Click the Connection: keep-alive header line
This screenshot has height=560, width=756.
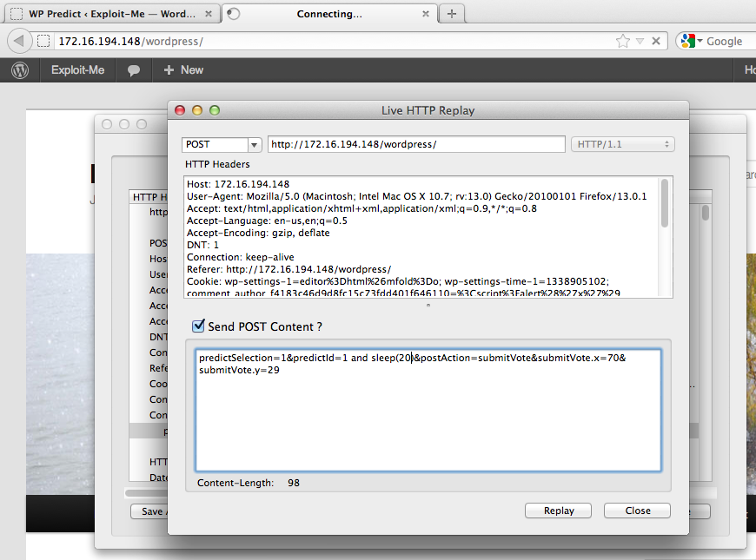tap(240, 257)
